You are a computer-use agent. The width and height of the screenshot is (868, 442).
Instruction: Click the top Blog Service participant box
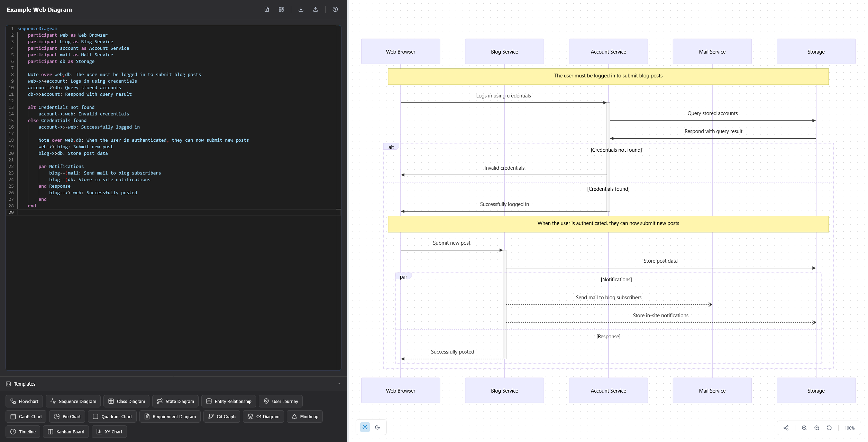[x=504, y=51]
